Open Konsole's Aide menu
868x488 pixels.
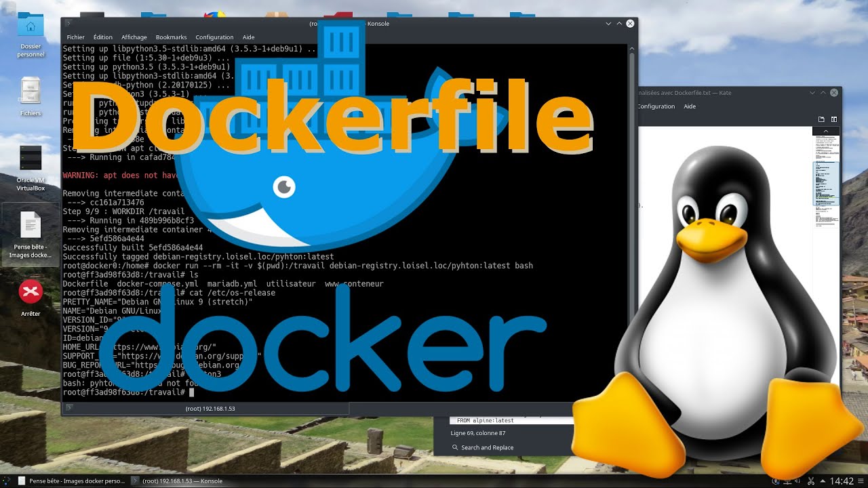pos(249,37)
